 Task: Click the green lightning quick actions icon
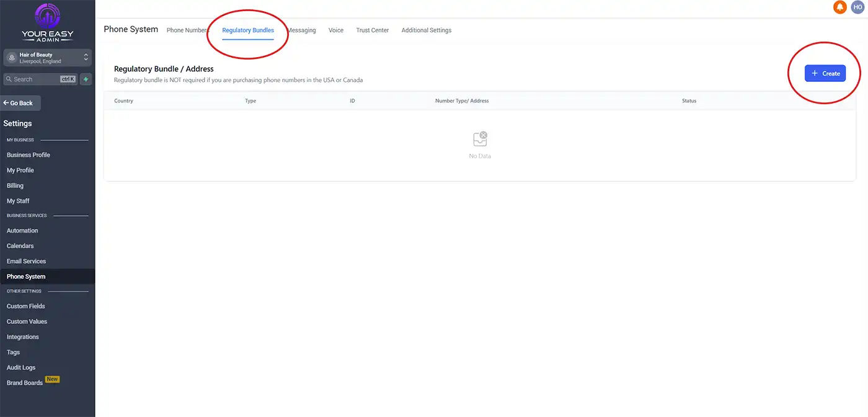tap(86, 79)
